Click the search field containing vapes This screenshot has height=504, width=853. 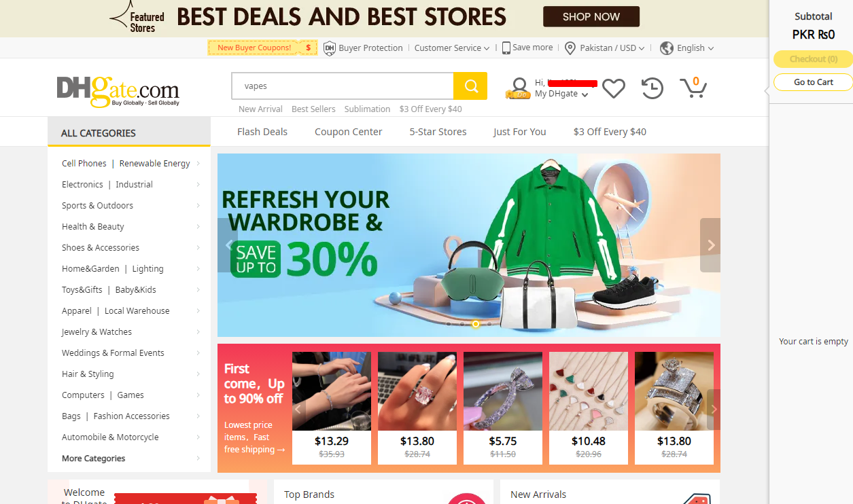(x=343, y=86)
